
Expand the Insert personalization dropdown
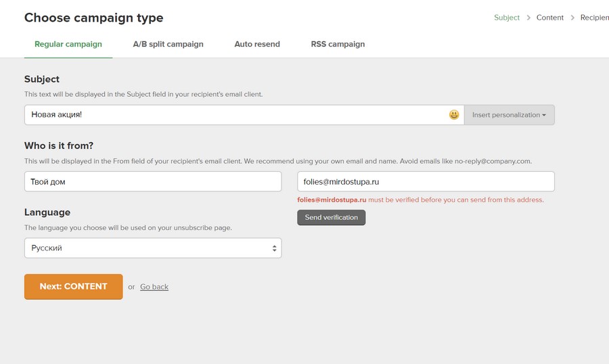(509, 115)
